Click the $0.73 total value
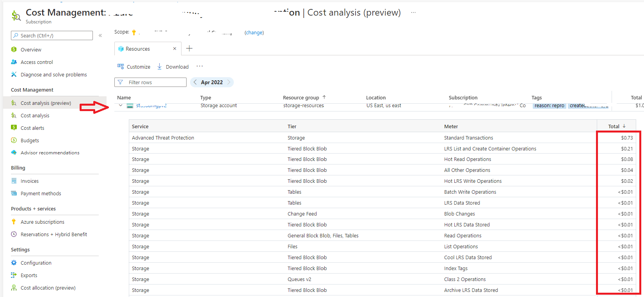The height and width of the screenshot is (297, 644). 627,138
